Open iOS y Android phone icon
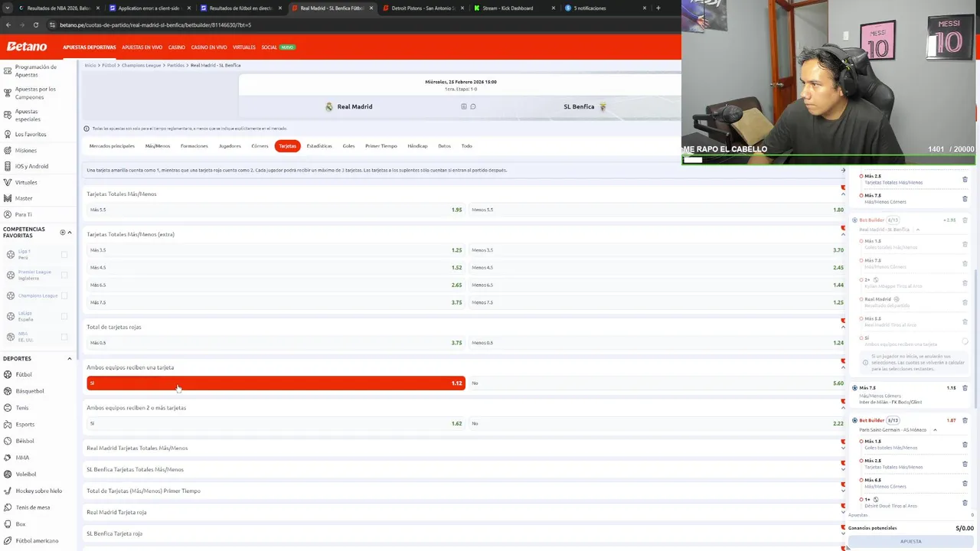980x551 pixels. (x=7, y=166)
